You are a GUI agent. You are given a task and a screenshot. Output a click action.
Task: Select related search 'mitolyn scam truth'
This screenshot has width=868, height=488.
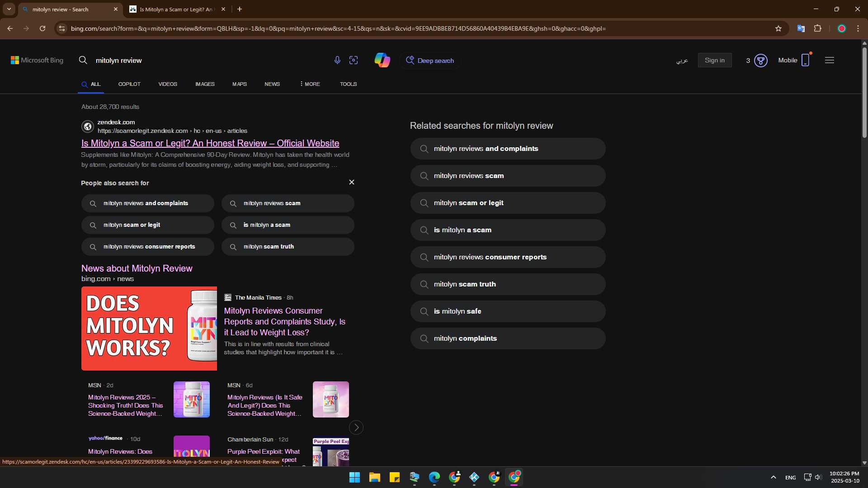508,284
